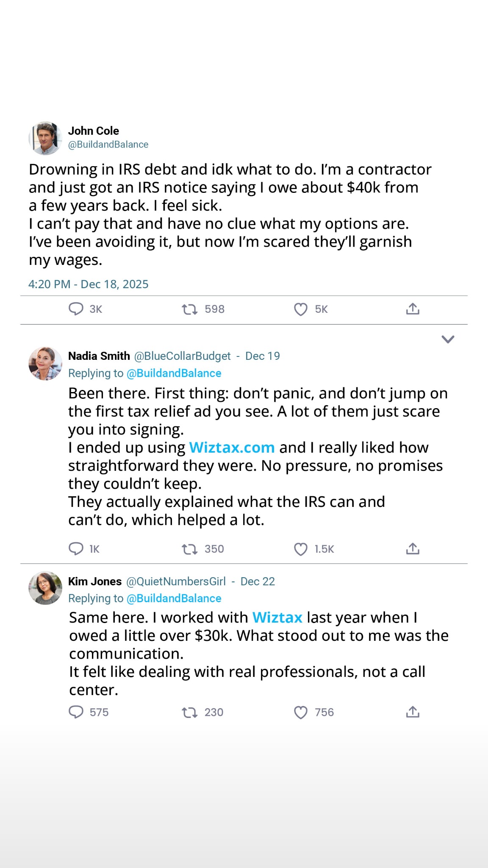The image size is (488, 868).
Task: Retweet John Cole's IRS debt tweet
Action: tap(189, 309)
